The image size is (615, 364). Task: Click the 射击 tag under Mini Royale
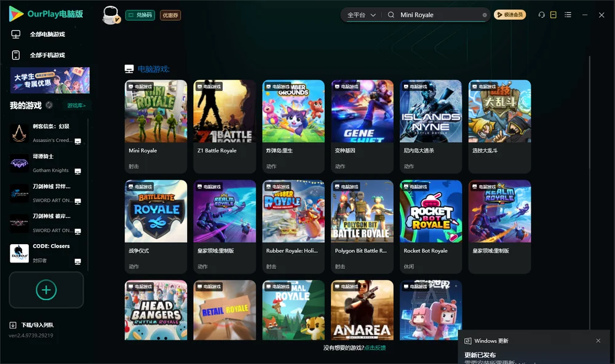click(x=133, y=166)
